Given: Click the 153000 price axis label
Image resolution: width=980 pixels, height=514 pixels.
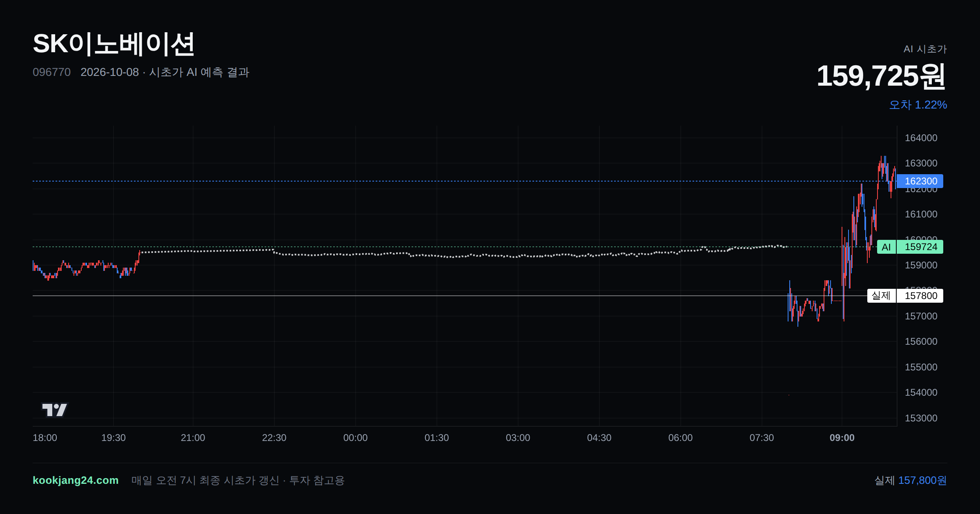Looking at the screenshot, I should point(921,418).
